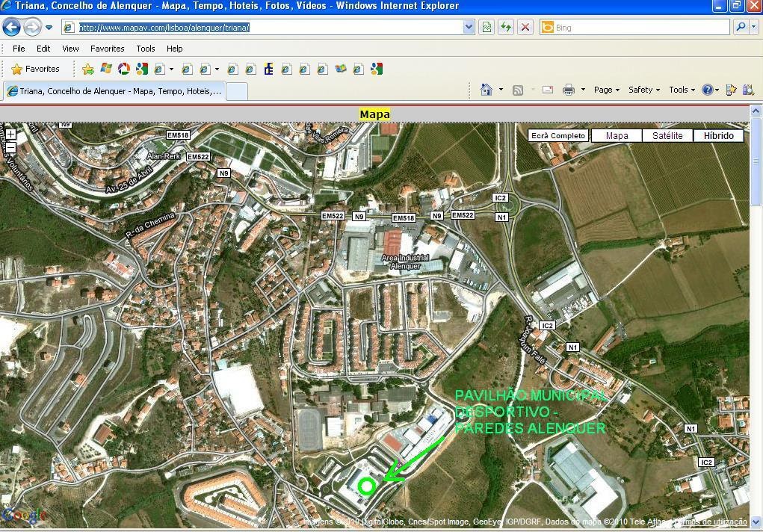The image size is (763, 532).
Task: Select the Triana, Concelho de Alenquer tab
Action: tap(115, 91)
